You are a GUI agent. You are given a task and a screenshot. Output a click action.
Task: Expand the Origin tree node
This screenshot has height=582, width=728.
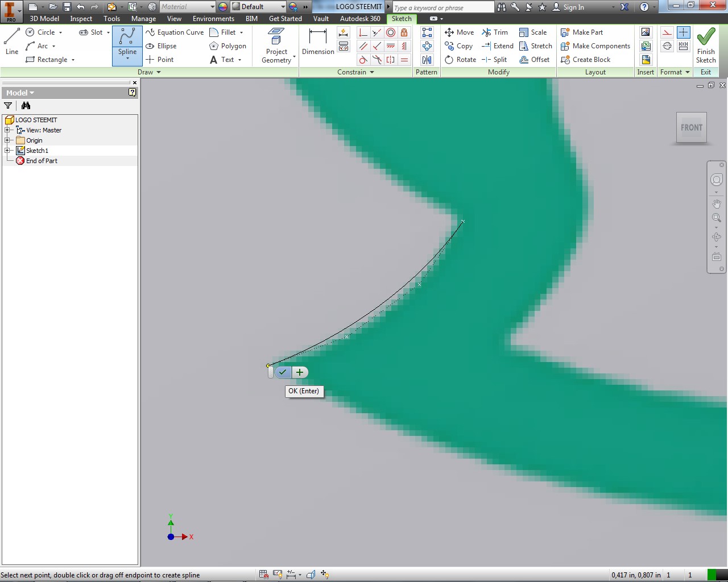point(7,140)
